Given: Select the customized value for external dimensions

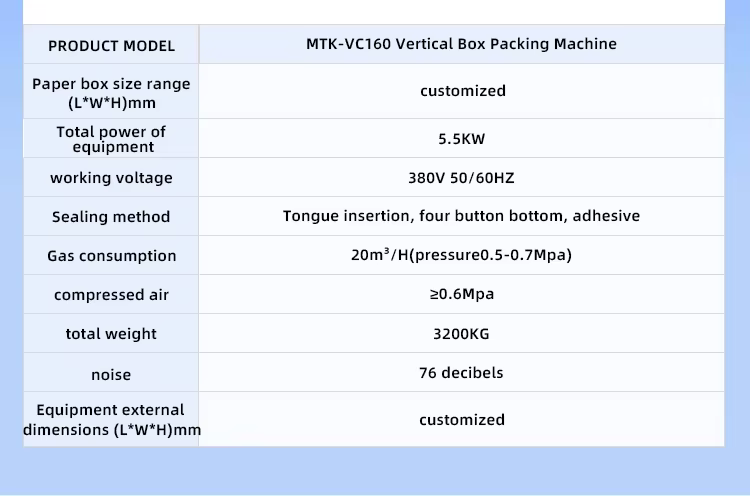Looking at the screenshot, I should tap(462, 420).
